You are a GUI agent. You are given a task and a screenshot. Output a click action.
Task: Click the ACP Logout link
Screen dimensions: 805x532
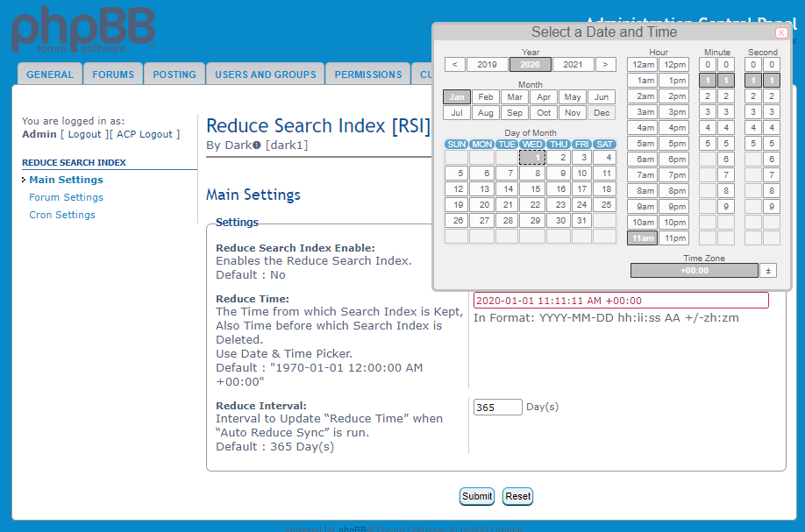click(146, 134)
